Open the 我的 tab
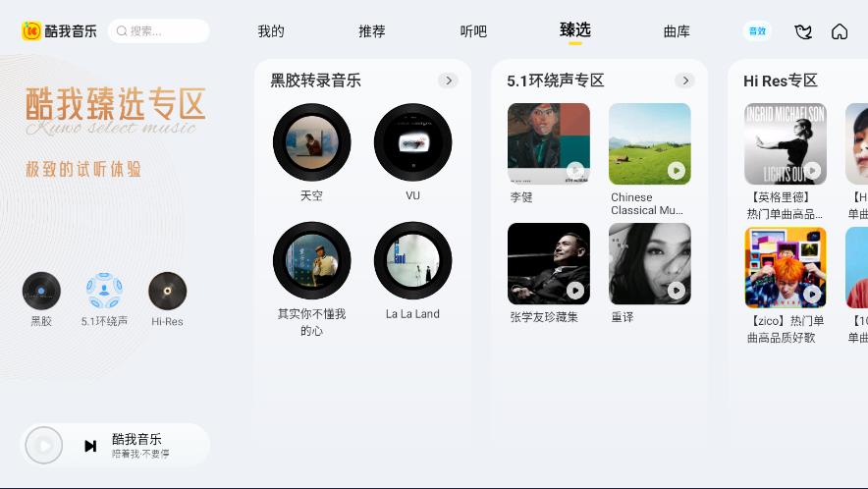The height and width of the screenshot is (489, 868). [x=271, y=31]
